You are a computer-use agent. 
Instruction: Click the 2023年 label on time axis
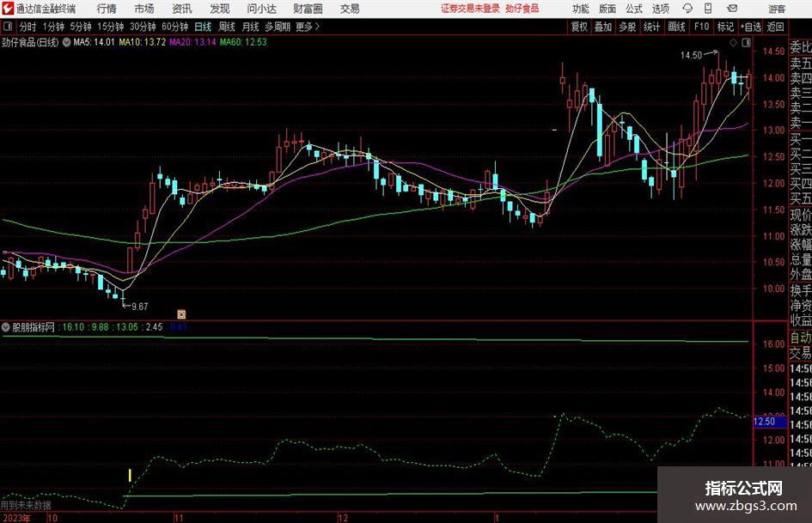coord(16,518)
